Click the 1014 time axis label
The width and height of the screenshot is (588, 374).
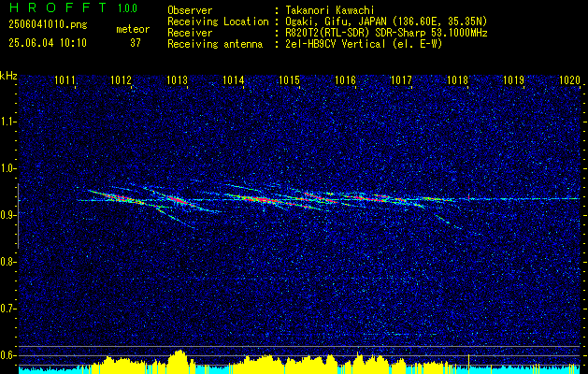[234, 79]
